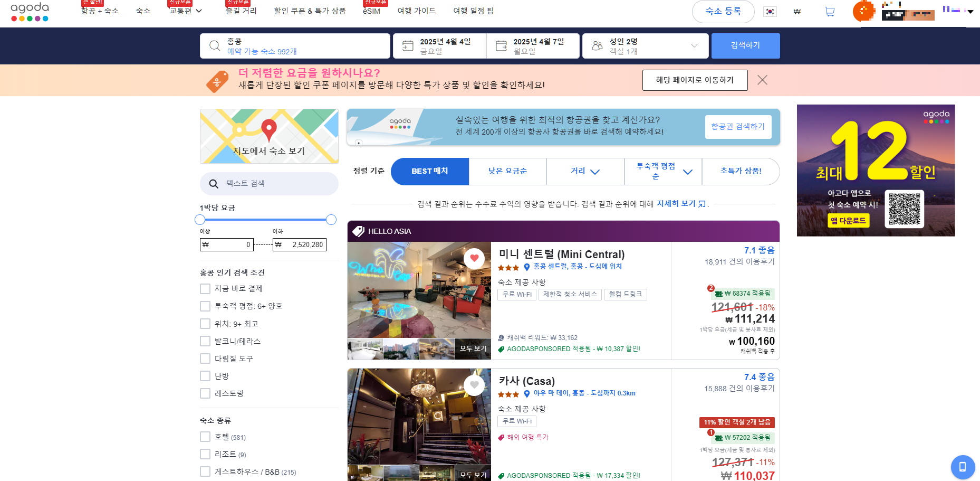Click the 텍스트 검색 input field
The width and height of the screenshot is (980, 481).
point(269,184)
